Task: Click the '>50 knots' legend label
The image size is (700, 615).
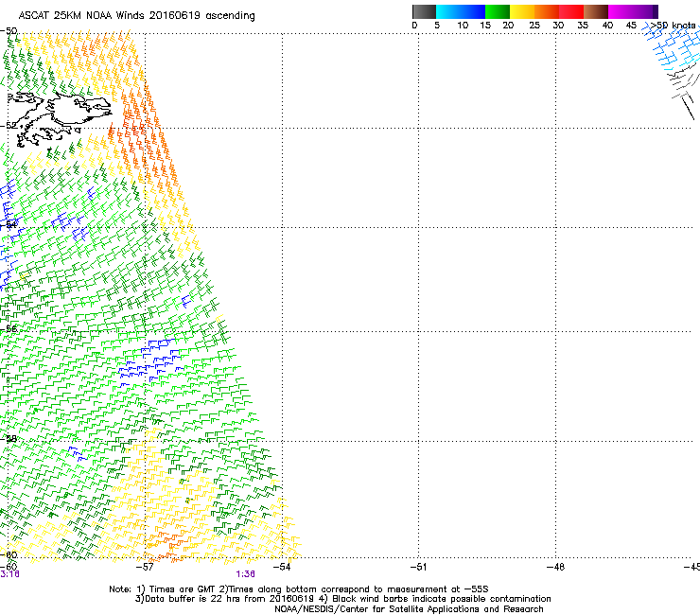Action: [673, 26]
